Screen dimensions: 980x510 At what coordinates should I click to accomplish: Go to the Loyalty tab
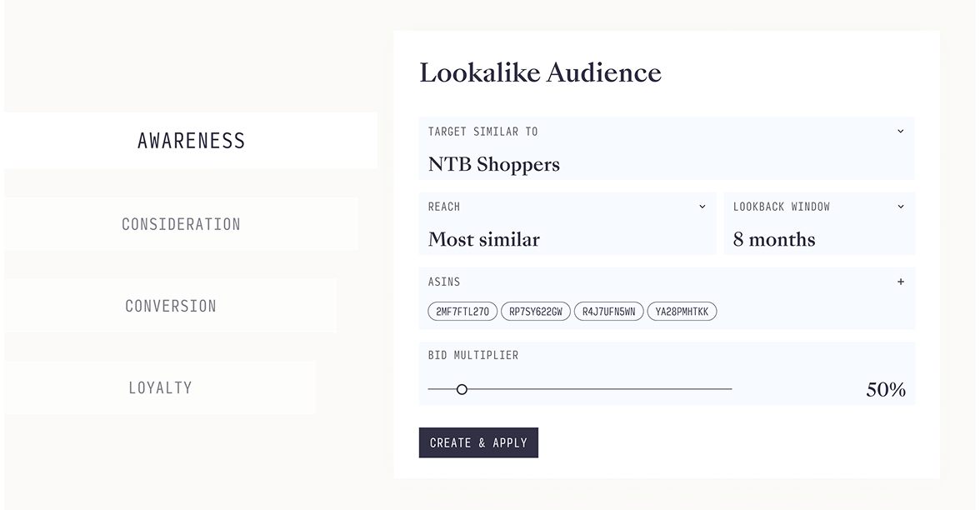click(160, 387)
